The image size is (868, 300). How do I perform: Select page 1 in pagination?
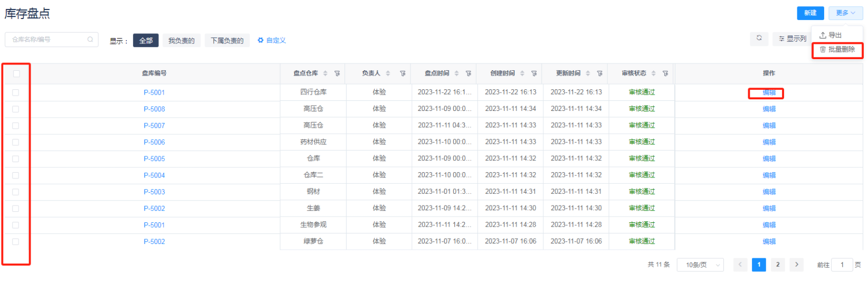[759, 265]
